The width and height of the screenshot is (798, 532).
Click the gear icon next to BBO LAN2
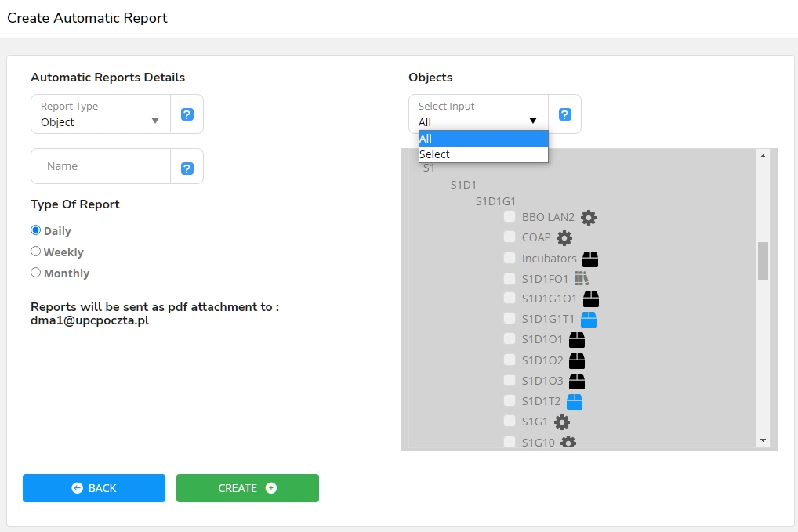tap(588, 218)
